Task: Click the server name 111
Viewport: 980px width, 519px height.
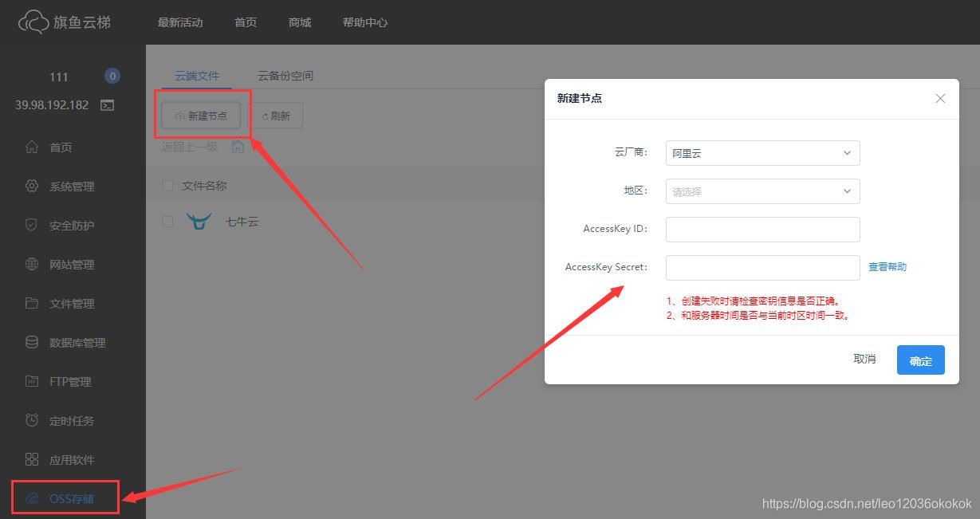Action: click(x=59, y=77)
